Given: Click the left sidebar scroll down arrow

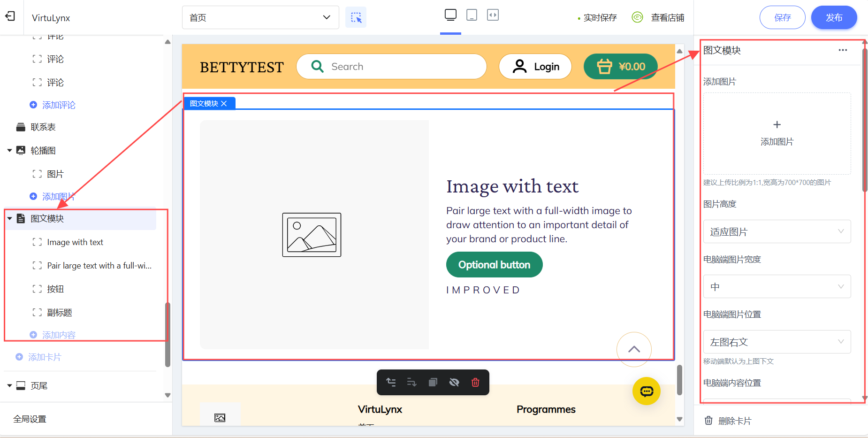Looking at the screenshot, I should (168, 395).
